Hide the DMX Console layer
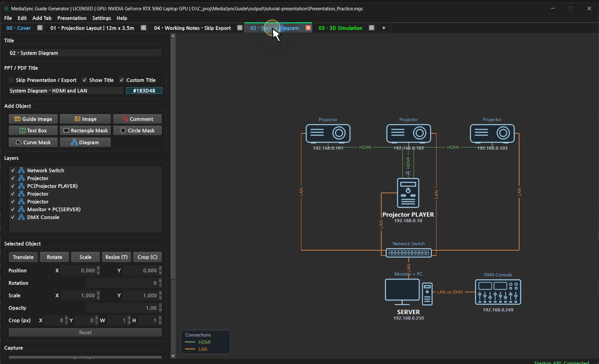Screen dimensions: 599x364 (13, 217)
